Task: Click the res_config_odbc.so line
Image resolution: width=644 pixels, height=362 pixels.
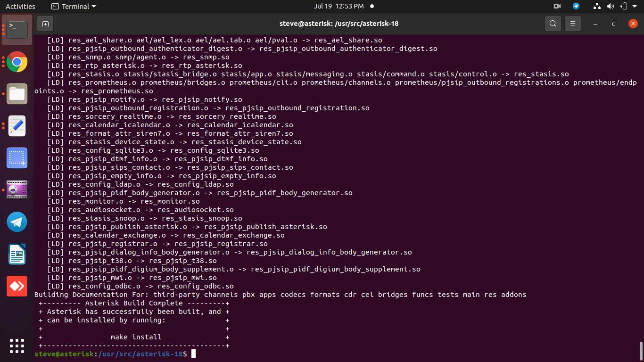Action: click(x=140, y=286)
